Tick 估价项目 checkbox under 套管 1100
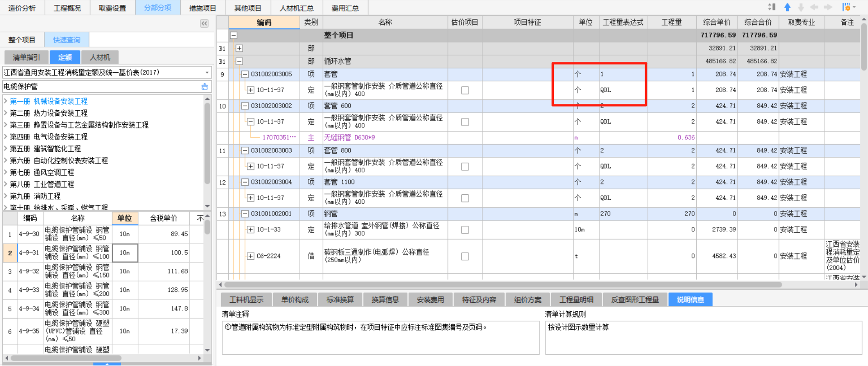The image size is (868, 366). click(x=465, y=198)
